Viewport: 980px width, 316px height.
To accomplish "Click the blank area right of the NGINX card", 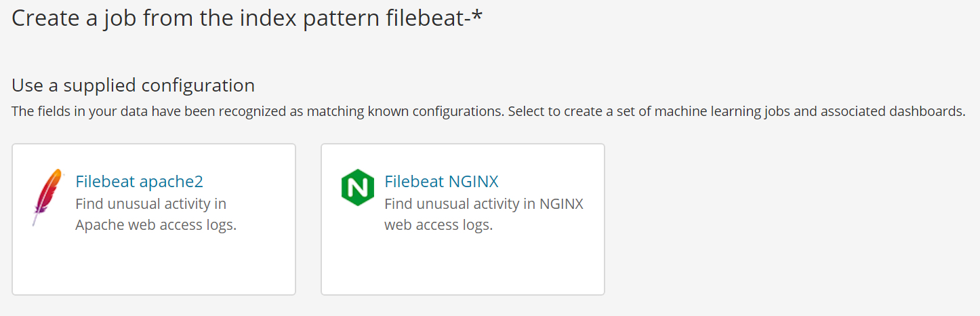I will pos(779,219).
